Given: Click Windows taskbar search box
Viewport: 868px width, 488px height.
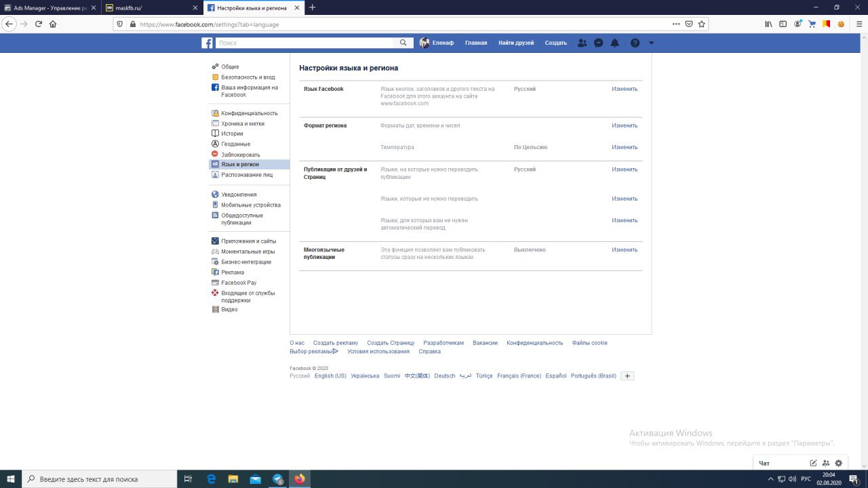Looking at the screenshot, I should (x=99, y=479).
